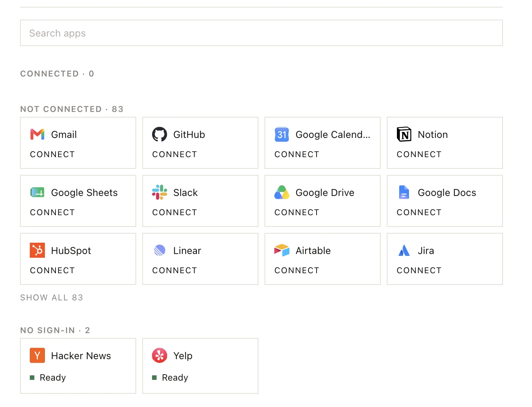Click the Connected · 0 section heading
Image resolution: width=532 pixels, height=407 pixels.
coord(57,74)
